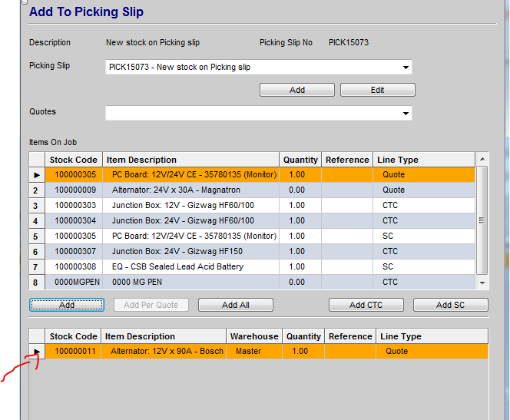Click the Warehouse column header in lower grid
This screenshot has height=420, width=510.
[x=253, y=336]
